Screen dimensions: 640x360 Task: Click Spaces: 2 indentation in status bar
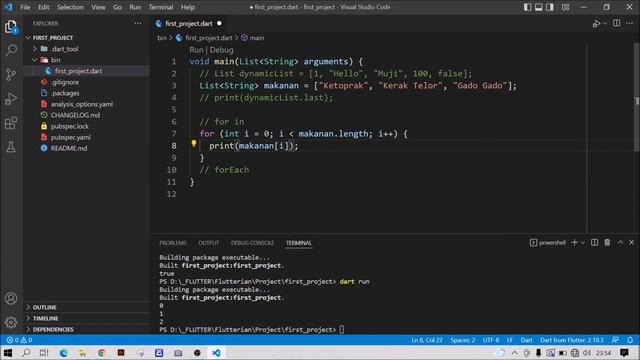coord(462,340)
